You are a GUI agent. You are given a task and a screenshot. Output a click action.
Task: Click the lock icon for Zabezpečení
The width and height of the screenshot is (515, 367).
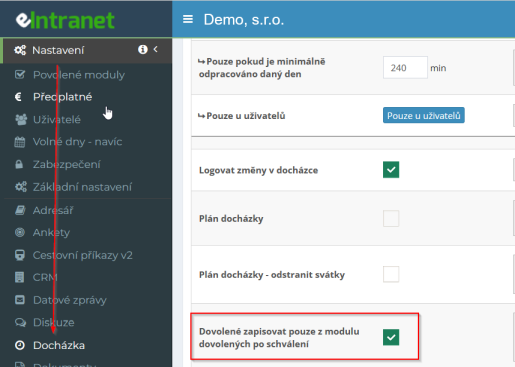coord(19,164)
